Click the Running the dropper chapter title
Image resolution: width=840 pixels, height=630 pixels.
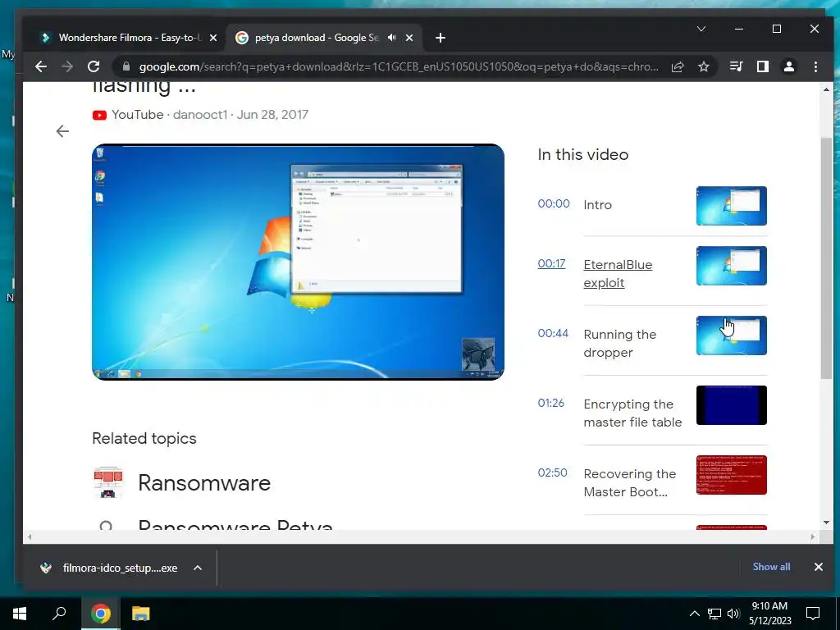click(x=620, y=344)
